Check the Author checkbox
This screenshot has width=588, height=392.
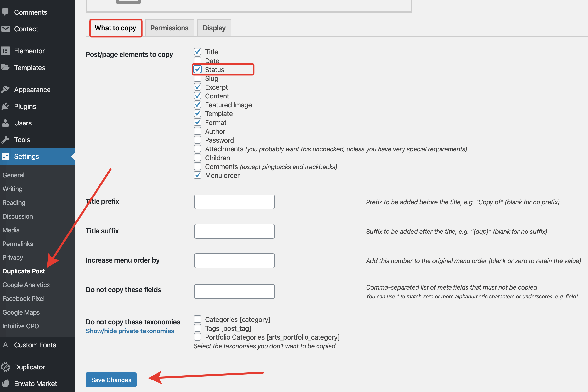197,131
